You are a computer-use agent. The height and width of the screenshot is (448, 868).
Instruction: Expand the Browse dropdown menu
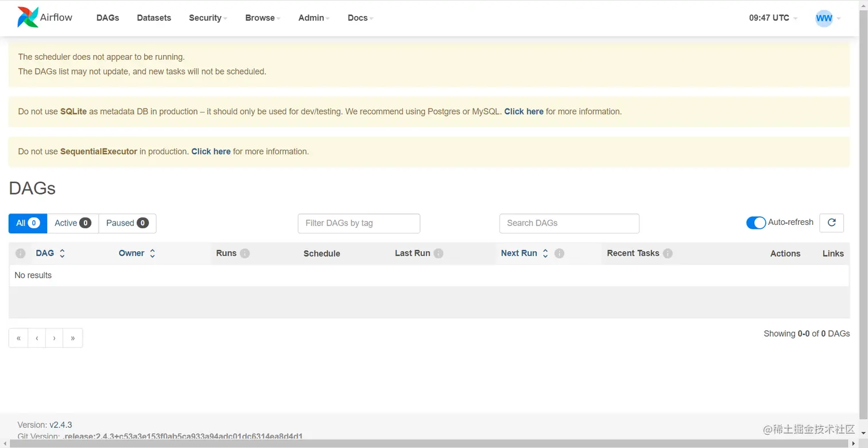[x=262, y=18]
